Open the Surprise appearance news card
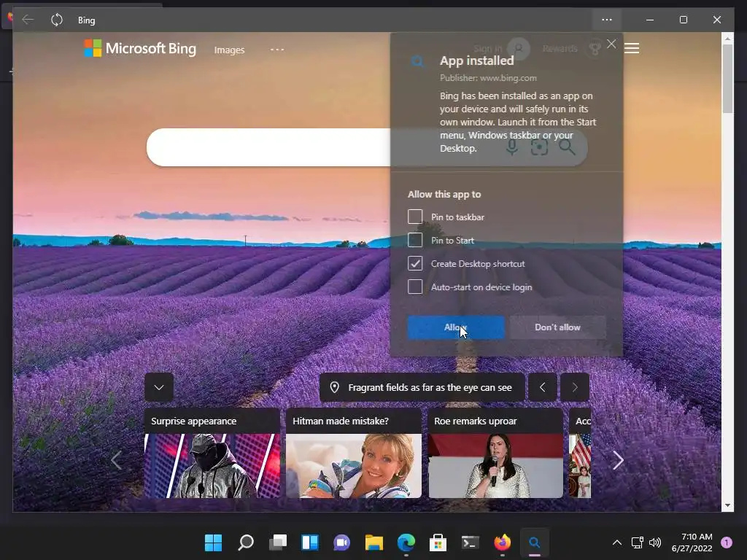747x560 pixels. [x=212, y=453]
